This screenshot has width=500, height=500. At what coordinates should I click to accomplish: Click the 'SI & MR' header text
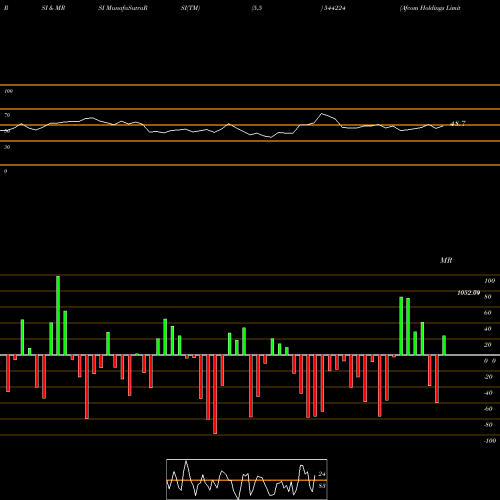pos(53,8)
